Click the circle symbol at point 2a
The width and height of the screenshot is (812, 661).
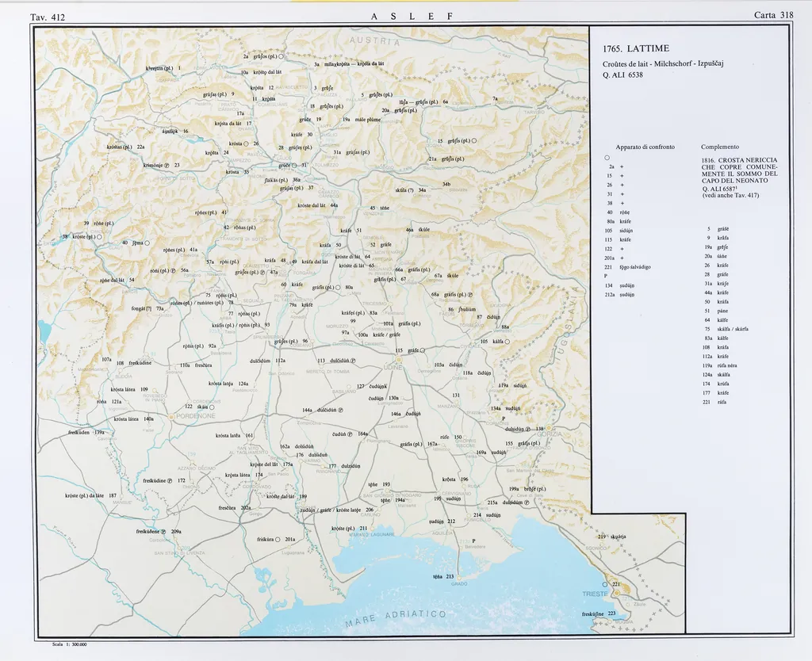click(281, 57)
